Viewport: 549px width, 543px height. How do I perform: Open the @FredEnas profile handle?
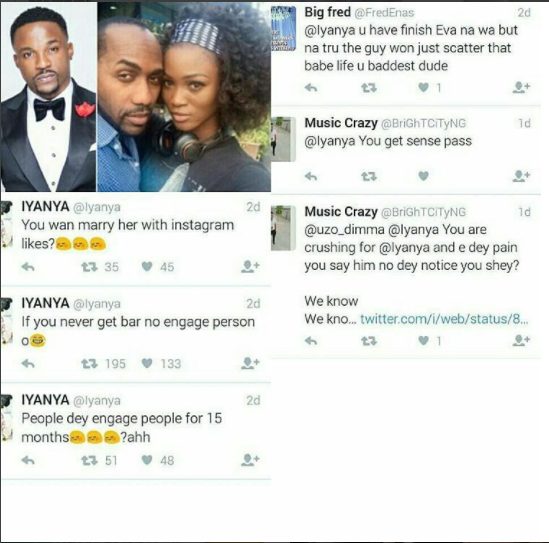pos(384,13)
